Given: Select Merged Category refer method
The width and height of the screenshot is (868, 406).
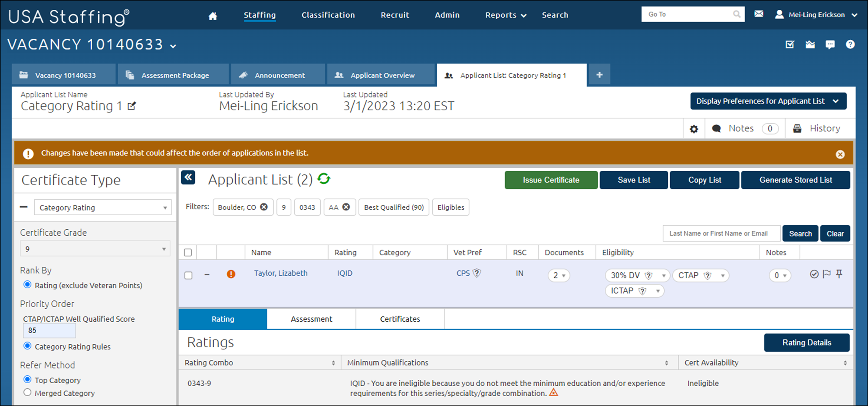Looking at the screenshot, I should 27,393.
